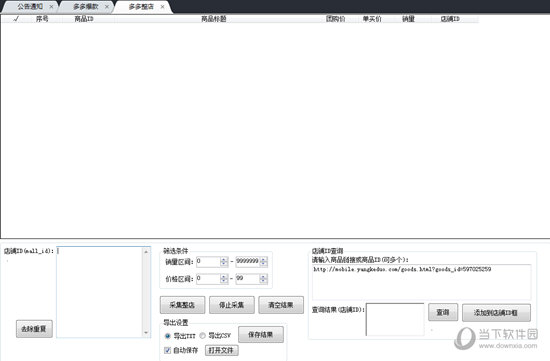Close the 公告通知 tab
550x361 pixels.
coord(51,7)
